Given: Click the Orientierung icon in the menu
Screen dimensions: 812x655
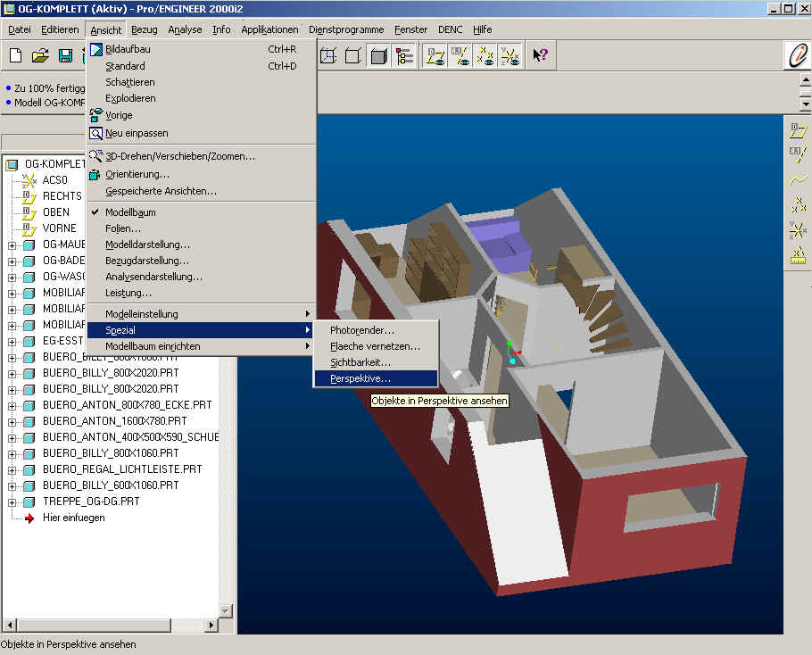Looking at the screenshot, I should coord(95,175).
